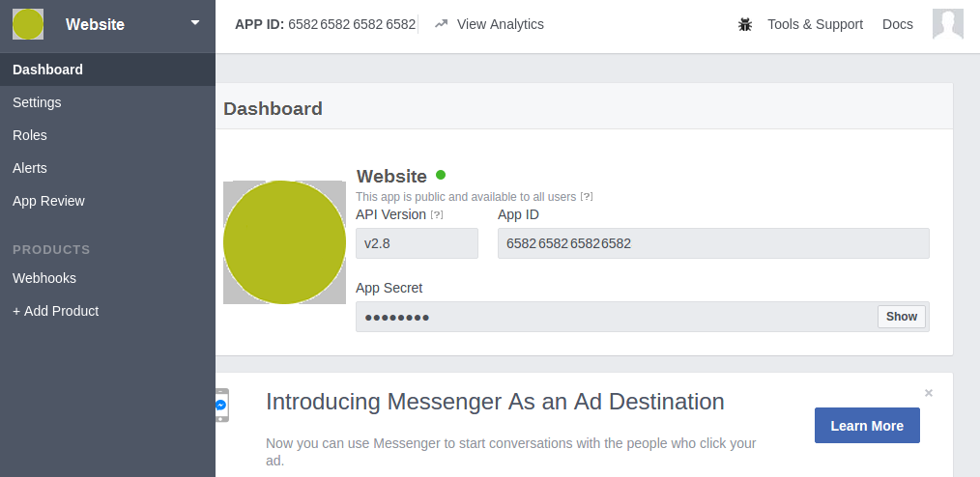Click the green live status indicator
980x477 pixels.
pyautogui.click(x=441, y=175)
